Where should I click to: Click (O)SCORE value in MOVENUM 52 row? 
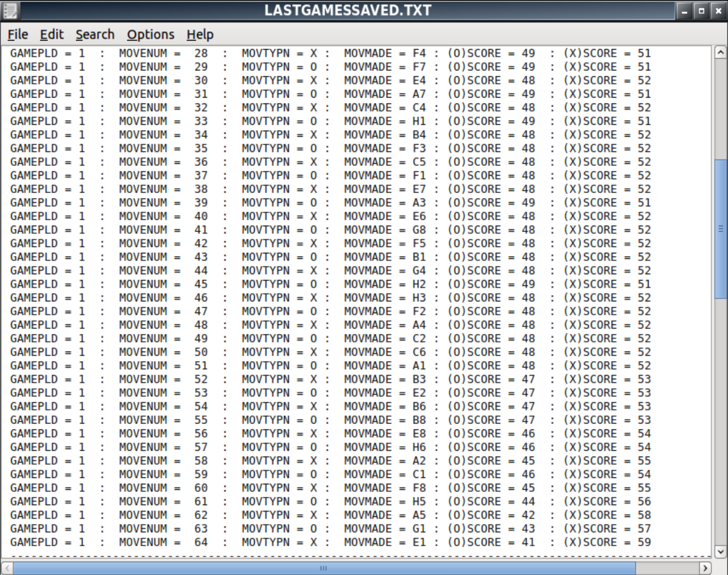528,379
